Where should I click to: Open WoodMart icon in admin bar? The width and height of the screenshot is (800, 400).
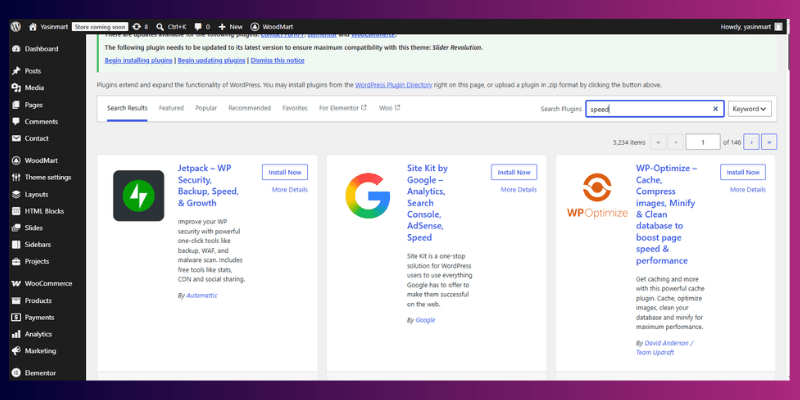(255, 27)
